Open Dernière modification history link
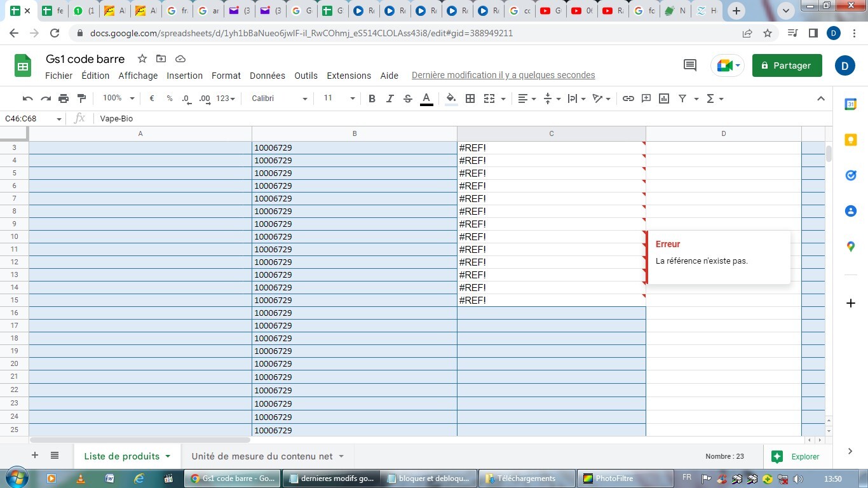 (503, 75)
